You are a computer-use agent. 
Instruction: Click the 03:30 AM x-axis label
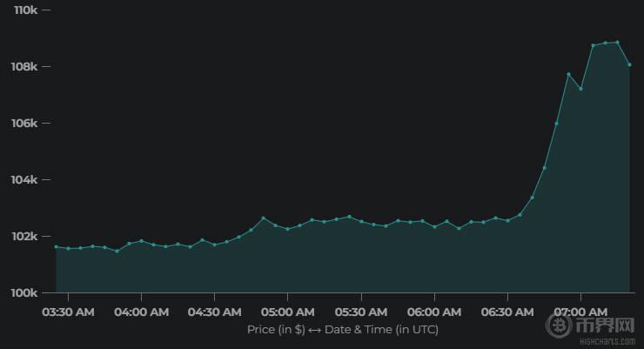coord(68,312)
